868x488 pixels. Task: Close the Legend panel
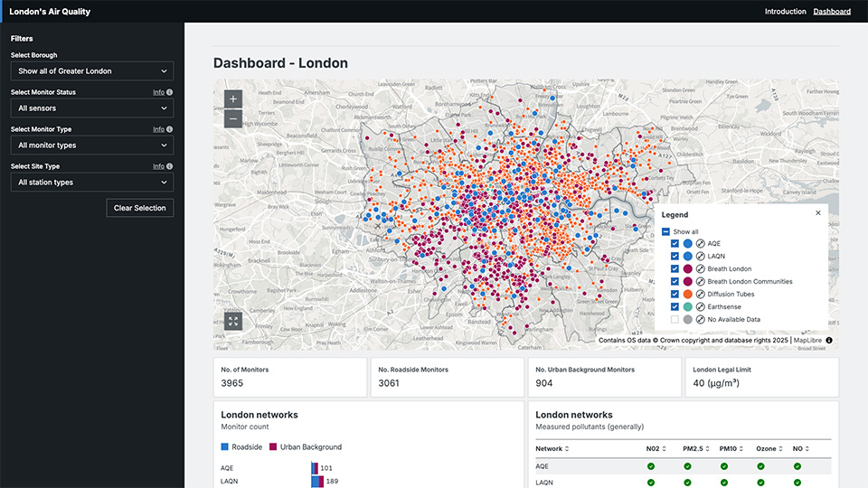tap(818, 213)
